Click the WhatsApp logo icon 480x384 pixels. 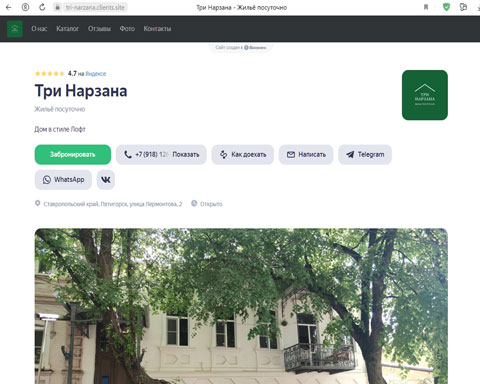click(x=47, y=180)
